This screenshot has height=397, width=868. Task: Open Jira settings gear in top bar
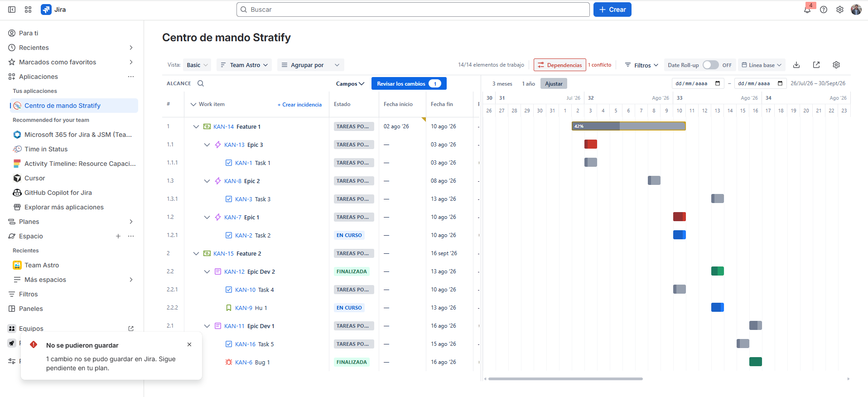point(840,10)
